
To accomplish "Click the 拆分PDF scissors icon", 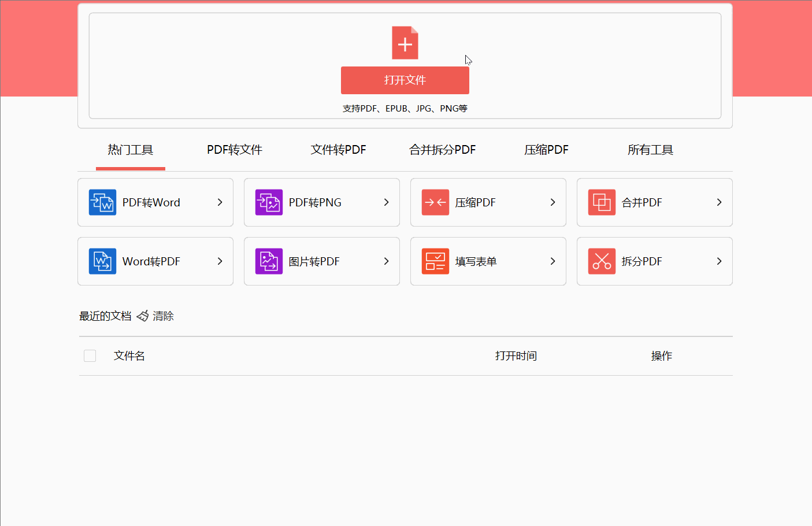I will click(x=602, y=261).
